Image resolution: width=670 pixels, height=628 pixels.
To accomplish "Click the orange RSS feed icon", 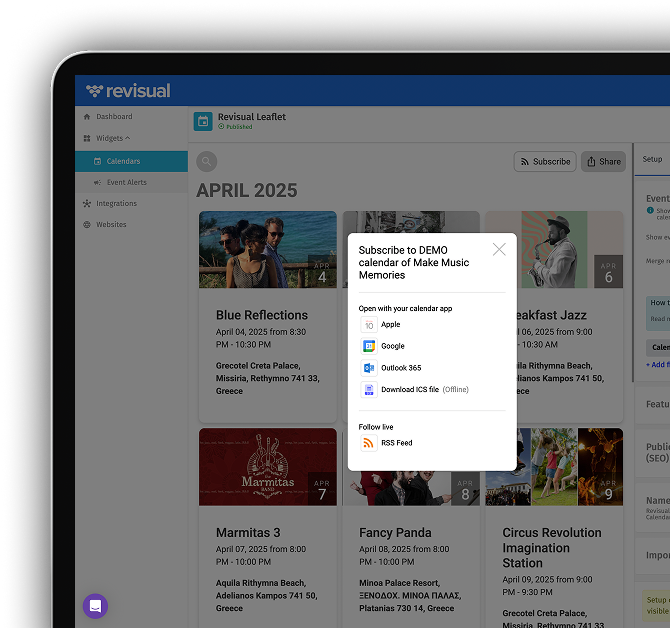I will 369,443.
